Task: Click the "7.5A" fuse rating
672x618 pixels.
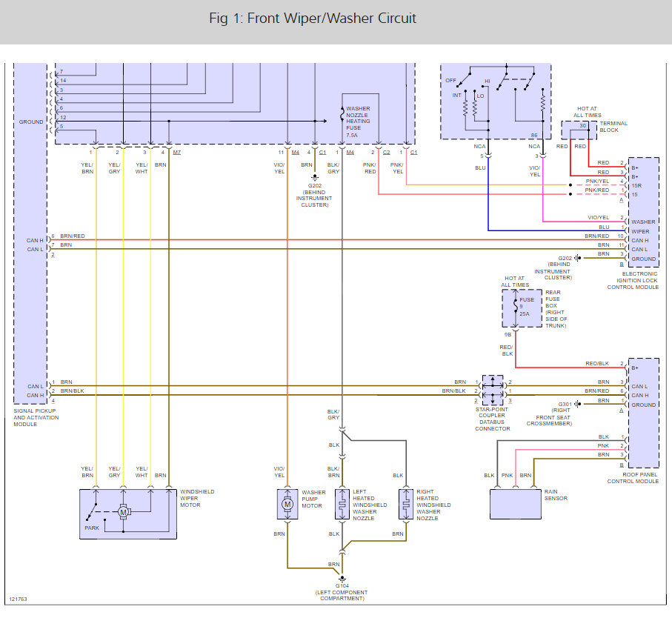Action: coord(351,136)
